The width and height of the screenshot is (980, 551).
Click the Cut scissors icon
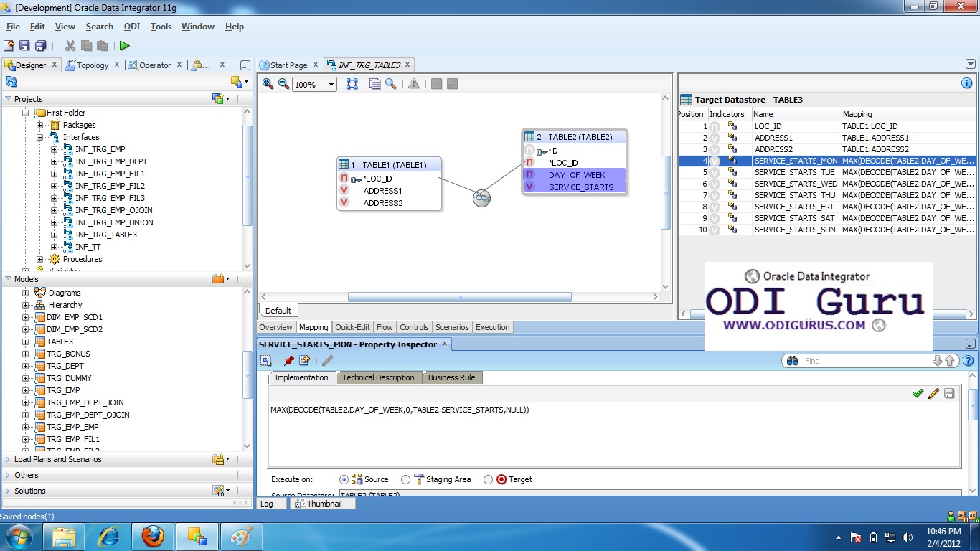click(70, 45)
